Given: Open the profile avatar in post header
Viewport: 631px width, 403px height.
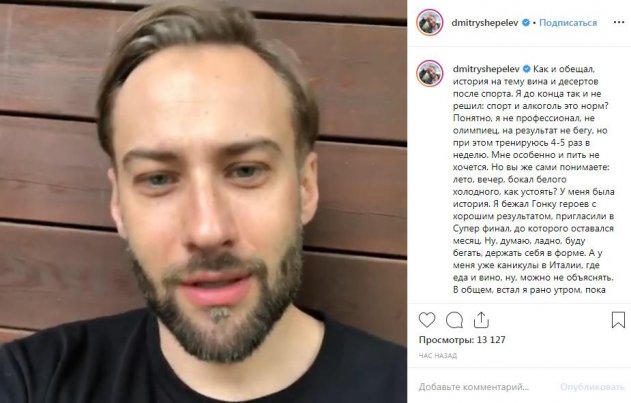Looking at the screenshot, I should click(430, 23).
